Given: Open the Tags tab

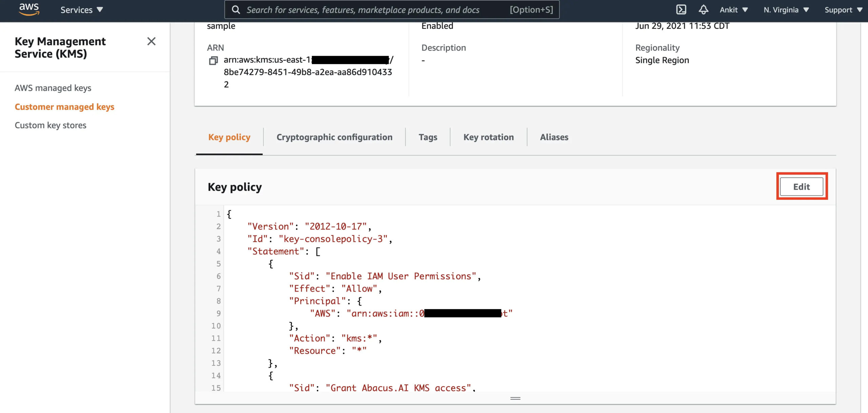Looking at the screenshot, I should pos(428,137).
